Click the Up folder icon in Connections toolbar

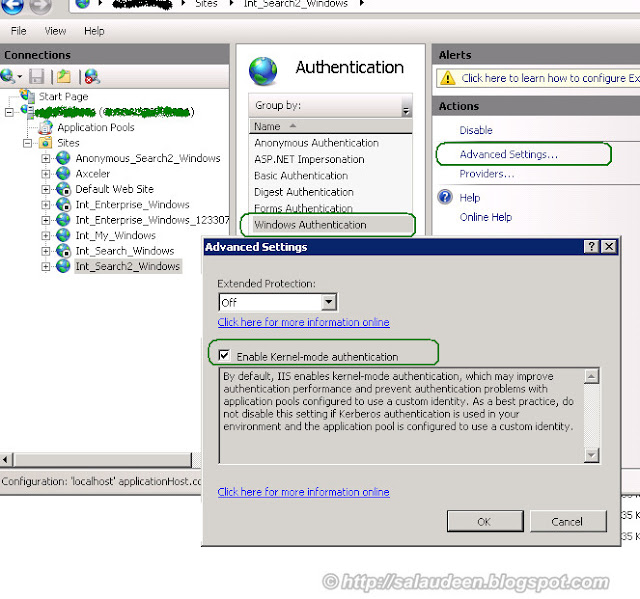point(64,77)
